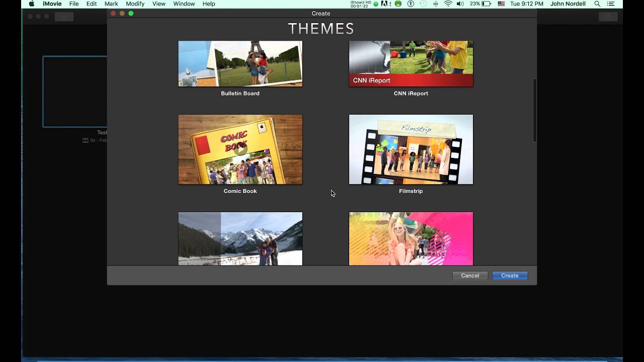Open the Edit menu
Image resolution: width=644 pixels, height=362 pixels.
[x=92, y=4]
